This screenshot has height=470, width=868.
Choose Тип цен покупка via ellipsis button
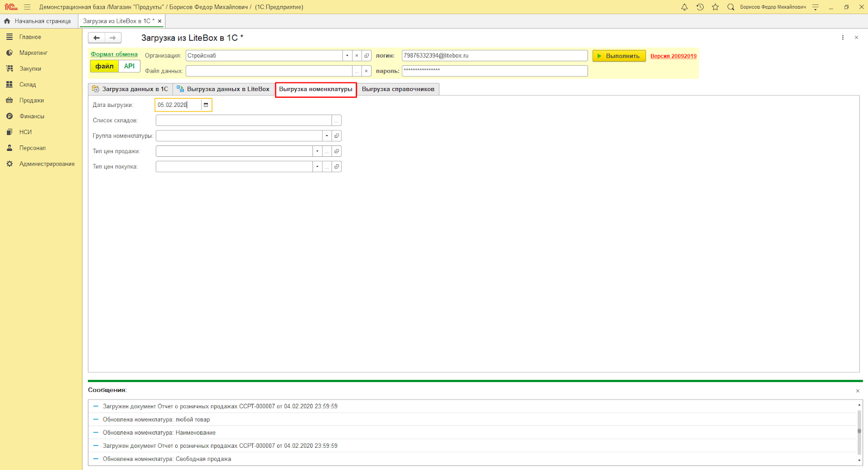coord(327,167)
